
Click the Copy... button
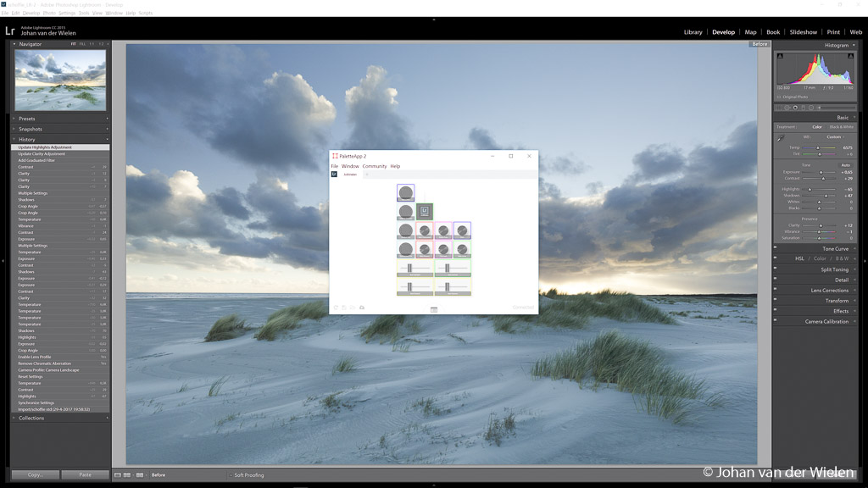coord(36,474)
